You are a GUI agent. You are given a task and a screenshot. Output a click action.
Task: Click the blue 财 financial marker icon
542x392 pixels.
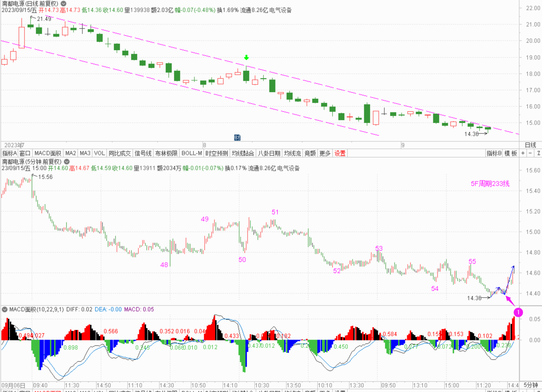point(237,137)
